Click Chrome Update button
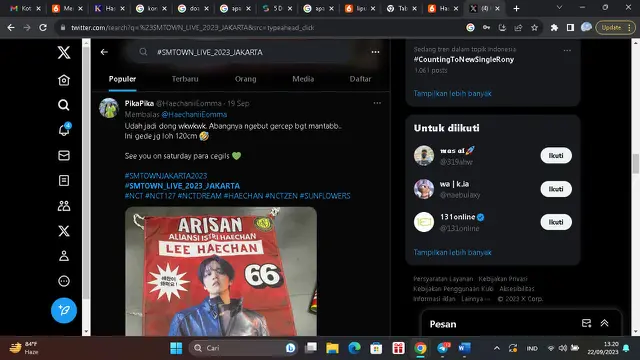This screenshot has height=360, width=640. pyautogui.click(x=615, y=27)
